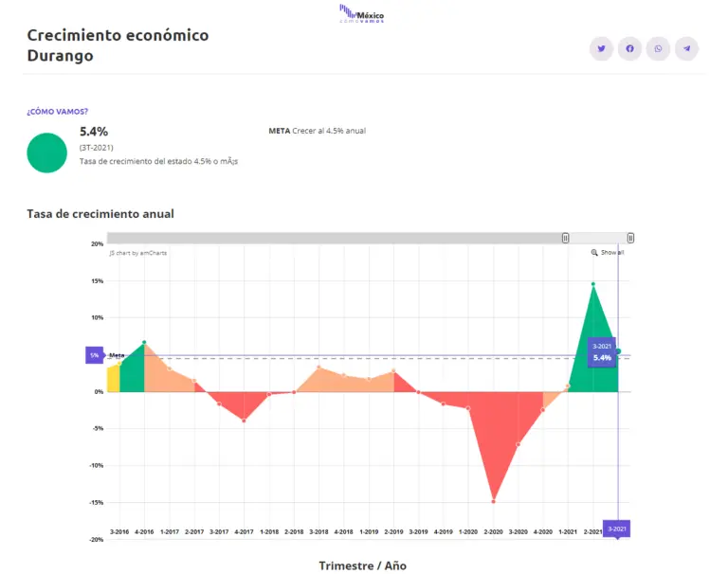The height and width of the screenshot is (574, 728).
Task: Share the page on Facebook
Action: 629,48
